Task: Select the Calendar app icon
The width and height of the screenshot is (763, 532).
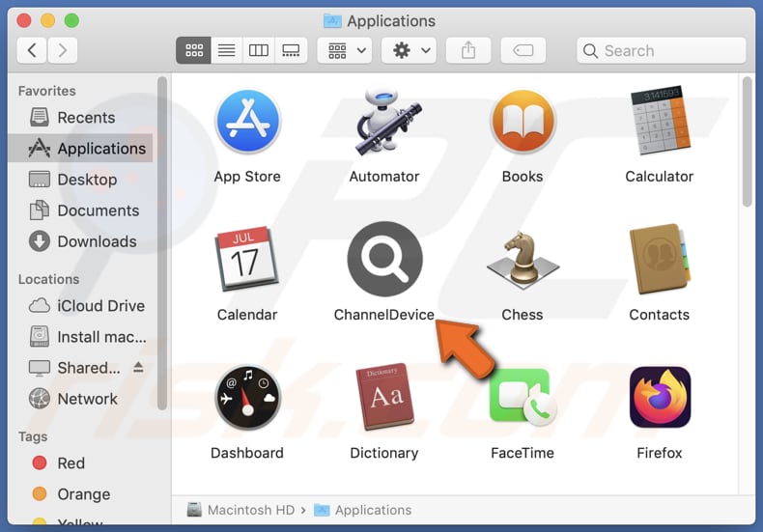Action: click(x=246, y=259)
